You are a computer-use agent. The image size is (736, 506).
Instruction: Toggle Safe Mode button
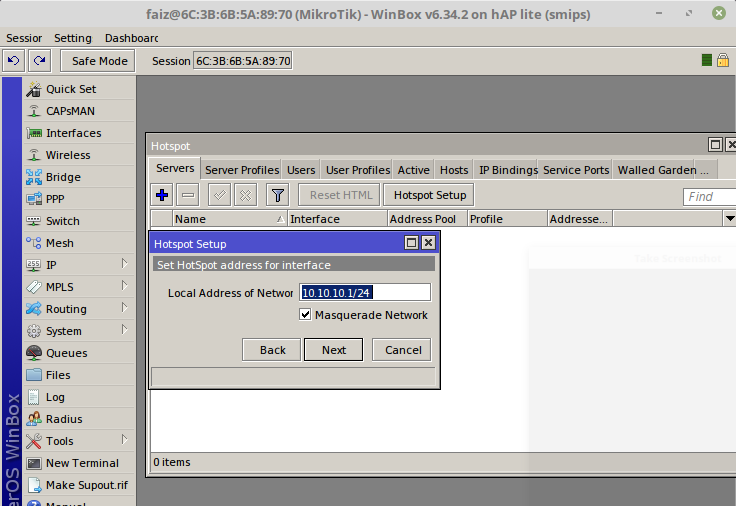[98, 61]
